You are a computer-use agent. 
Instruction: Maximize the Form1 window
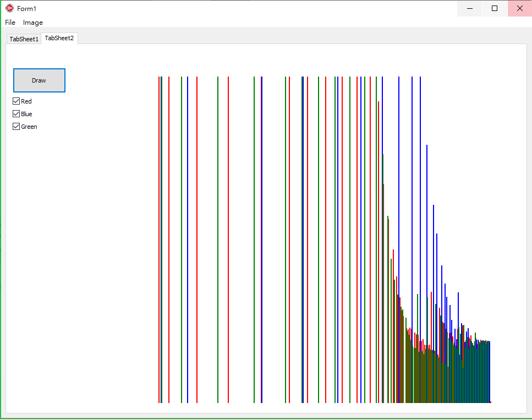click(x=495, y=8)
